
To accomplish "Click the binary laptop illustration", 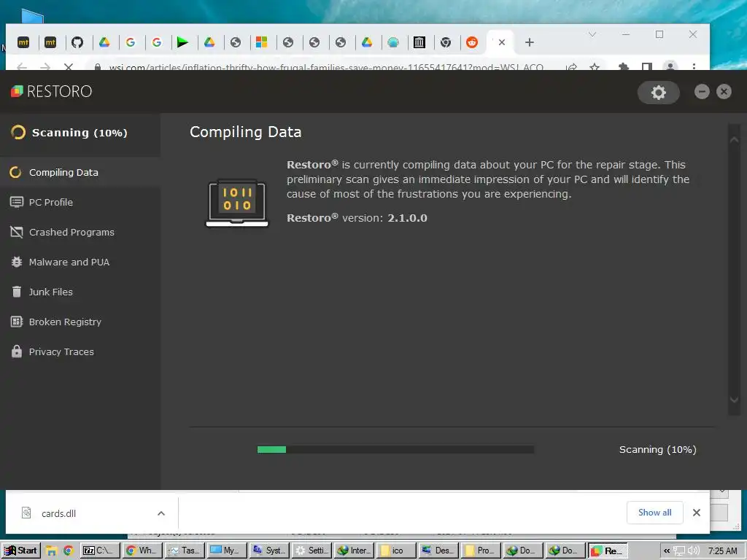I will pos(237,203).
